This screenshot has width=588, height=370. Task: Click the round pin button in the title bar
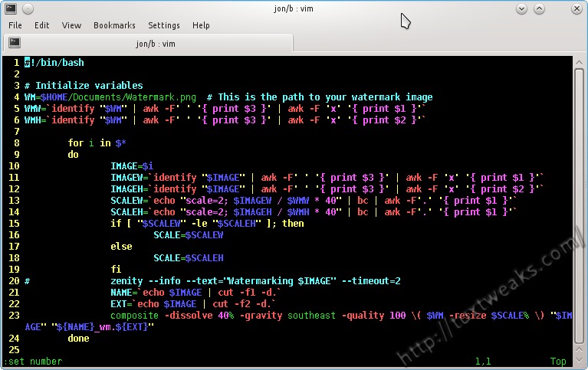click(x=28, y=8)
